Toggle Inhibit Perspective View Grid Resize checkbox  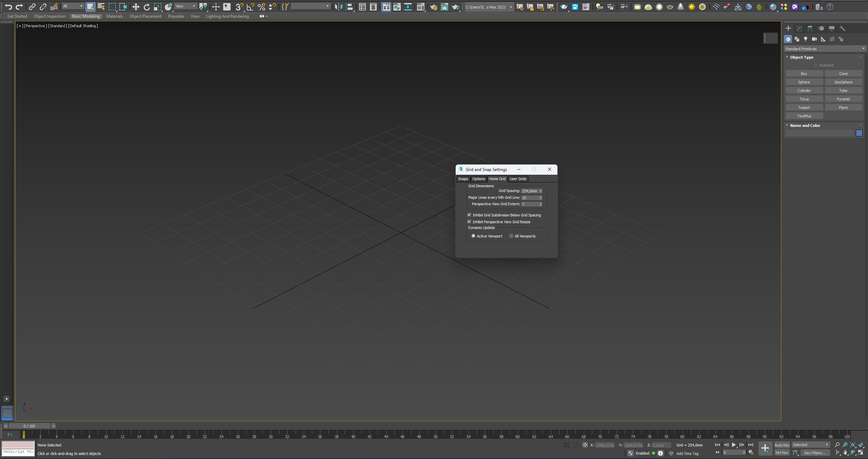tap(469, 222)
